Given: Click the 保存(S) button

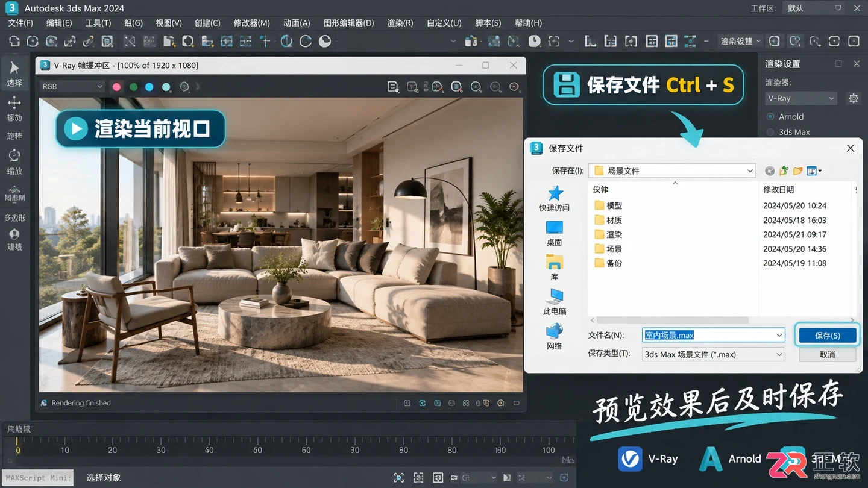Looking at the screenshot, I should [x=827, y=335].
